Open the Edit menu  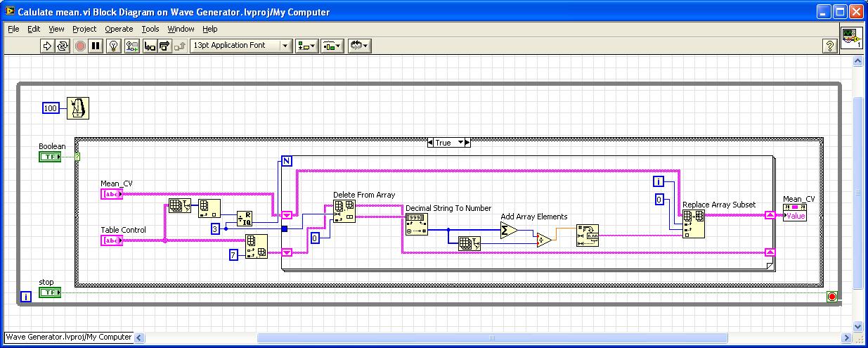coord(34,29)
